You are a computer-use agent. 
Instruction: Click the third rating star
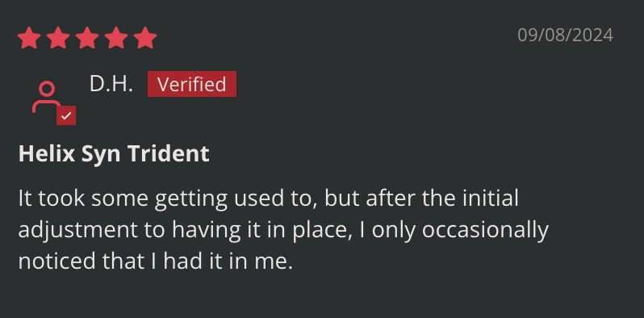point(87,38)
